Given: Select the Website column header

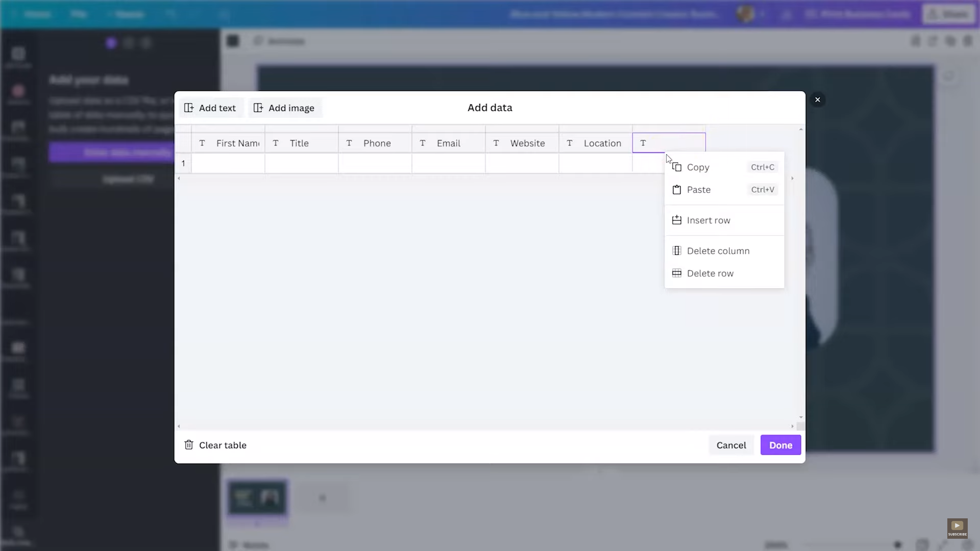Looking at the screenshot, I should tap(527, 143).
